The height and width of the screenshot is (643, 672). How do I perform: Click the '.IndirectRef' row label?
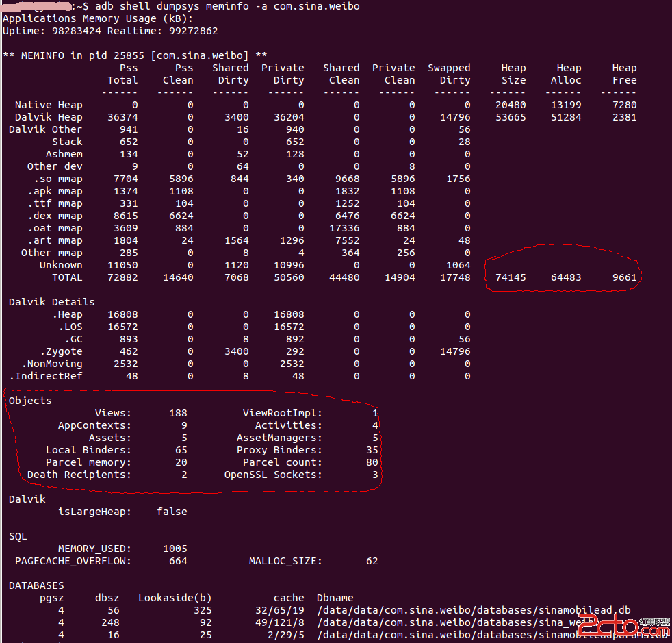[x=45, y=377]
